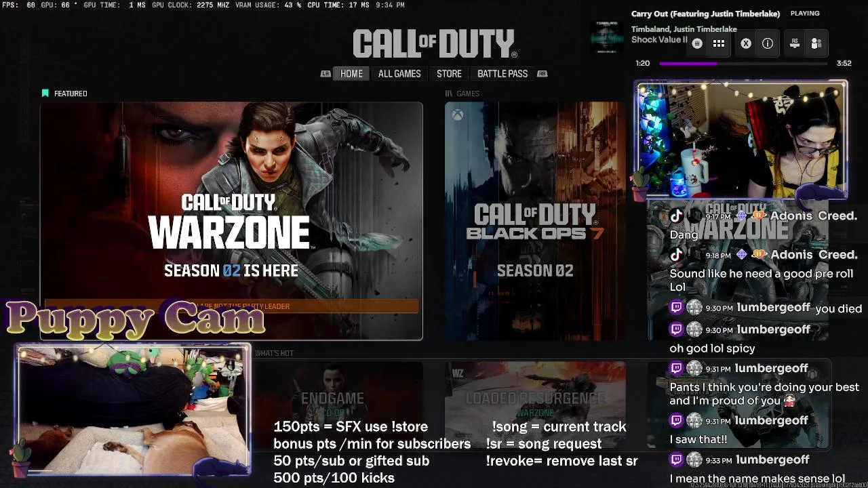The width and height of the screenshot is (868, 488).
Task: Go to the BATTLE PASS tab
Action: (502, 74)
